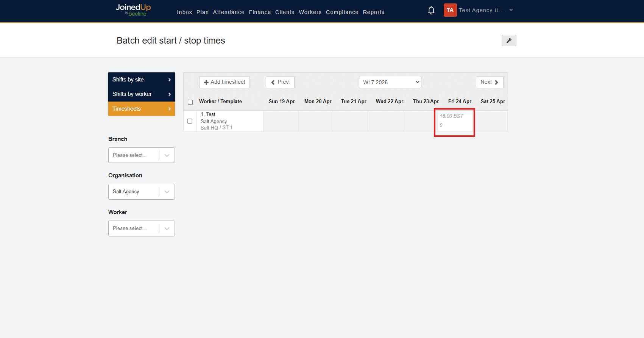This screenshot has height=338, width=644.
Task: Tick the checkbox for worker 1, Test
Action: tap(190, 121)
